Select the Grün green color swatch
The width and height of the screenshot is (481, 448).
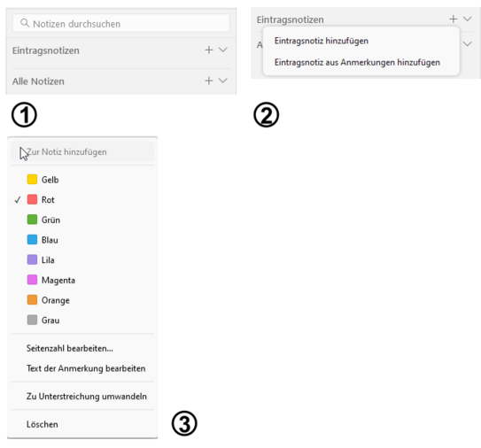32,220
